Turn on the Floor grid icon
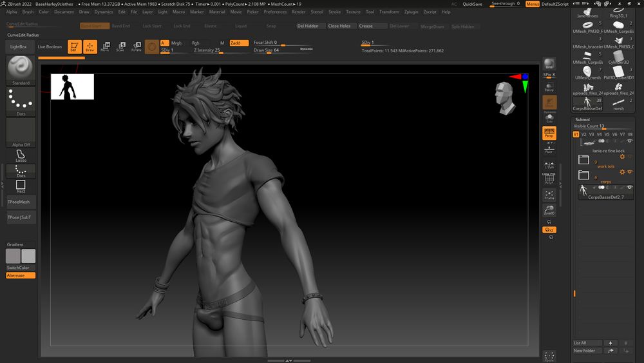The width and height of the screenshot is (644, 363). click(549, 148)
